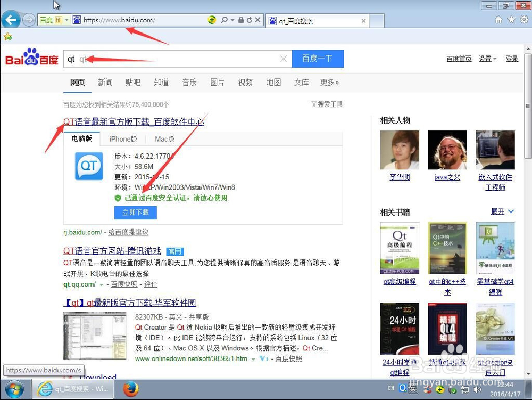Image resolution: width=532 pixels, height=400 pixels.
Task: Switch to Internet Explorer taskbar window
Action: point(72,389)
